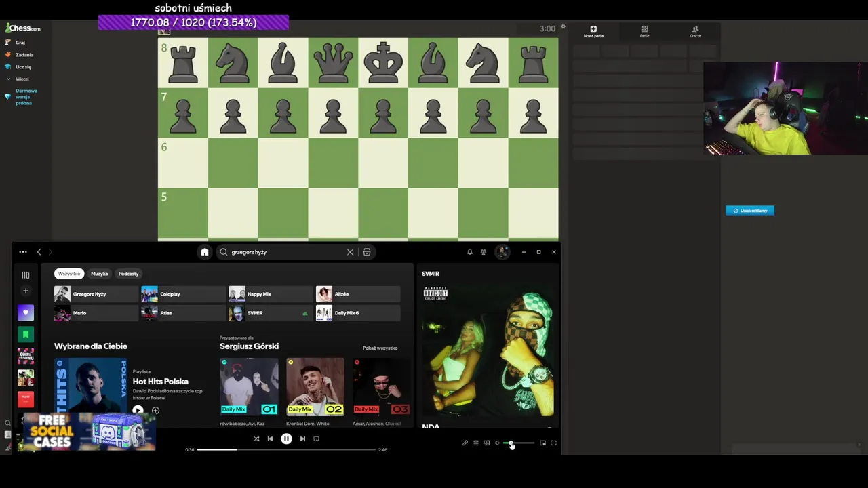Pause the current Spotify track
Image resolution: width=868 pixels, height=488 pixels.
286,439
